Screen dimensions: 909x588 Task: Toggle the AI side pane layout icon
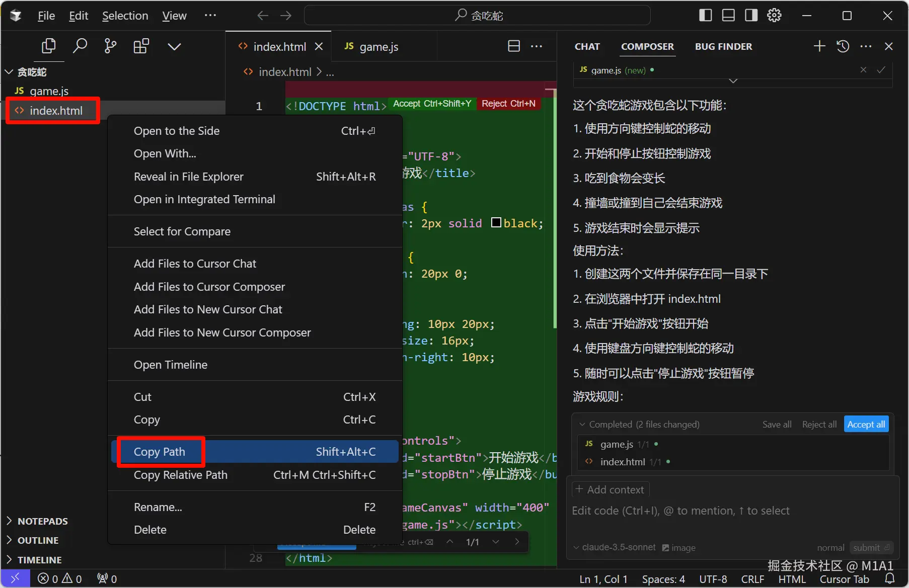pos(751,16)
